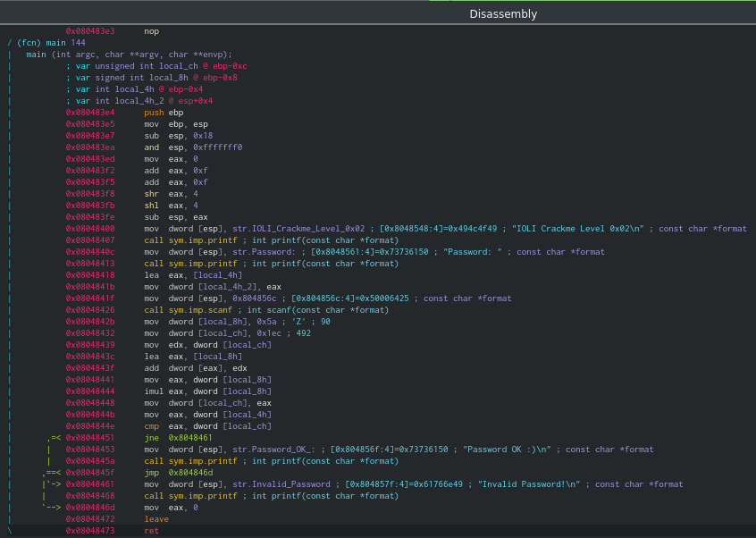Click variable declaration local_8h @ ebp-0x8

pos(152,78)
